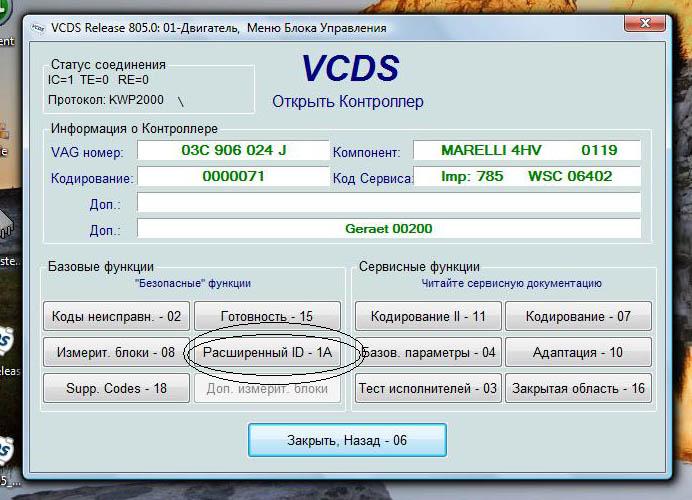
Task: Click the VAG номер: label
Action: pos(87,152)
